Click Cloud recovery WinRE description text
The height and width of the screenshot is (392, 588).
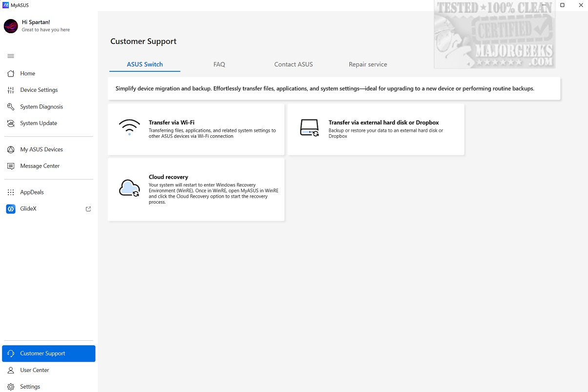pyautogui.click(x=213, y=193)
